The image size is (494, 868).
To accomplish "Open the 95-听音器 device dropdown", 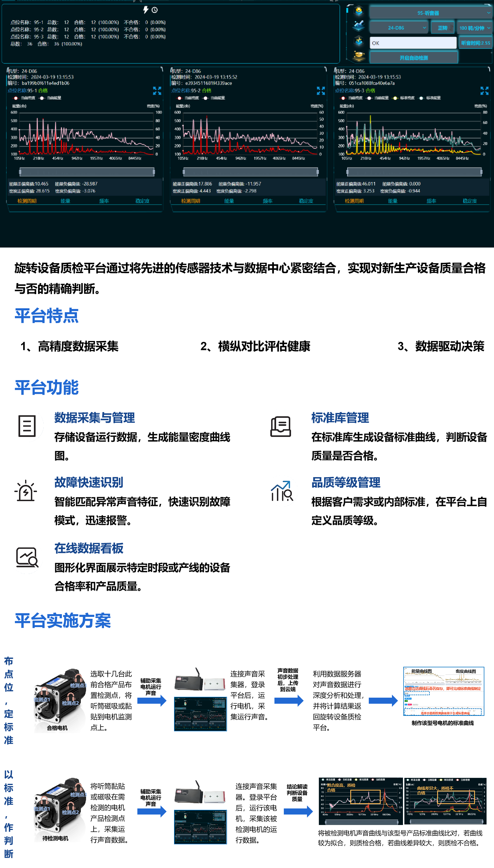I will tap(430, 13).
